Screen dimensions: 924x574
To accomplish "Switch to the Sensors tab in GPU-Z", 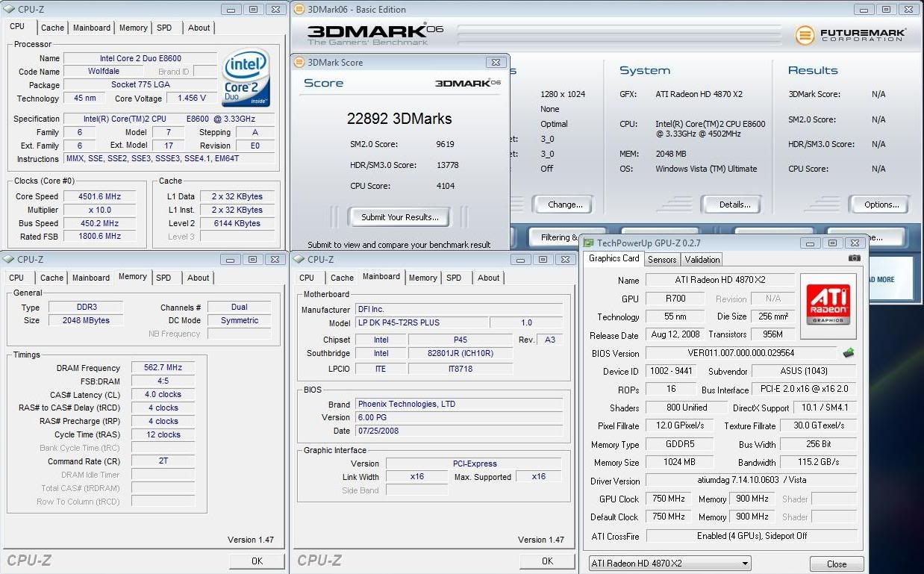I will tap(662, 260).
